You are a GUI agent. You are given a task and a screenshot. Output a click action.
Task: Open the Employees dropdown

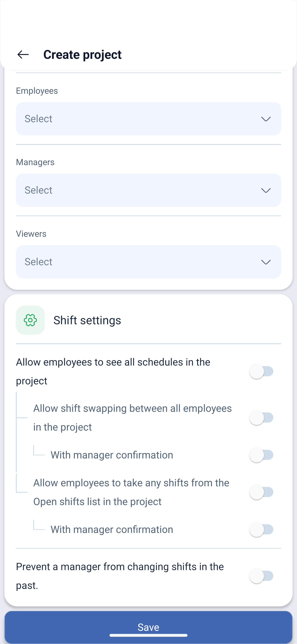[x=148, y=119]
